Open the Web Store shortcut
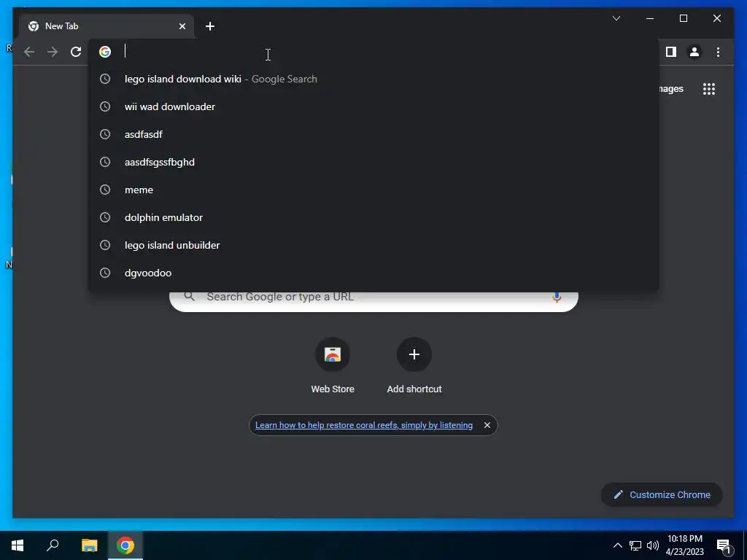 coord(333,366)
